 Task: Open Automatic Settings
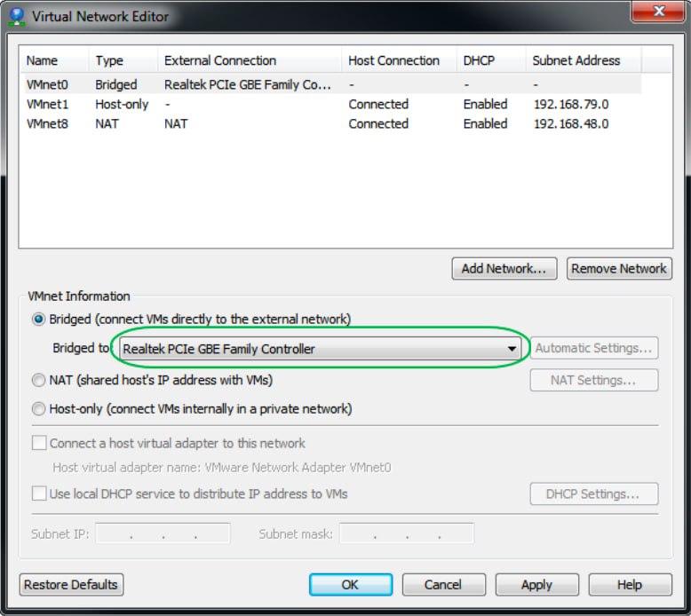pyautogui.click(x=594, y=348)
